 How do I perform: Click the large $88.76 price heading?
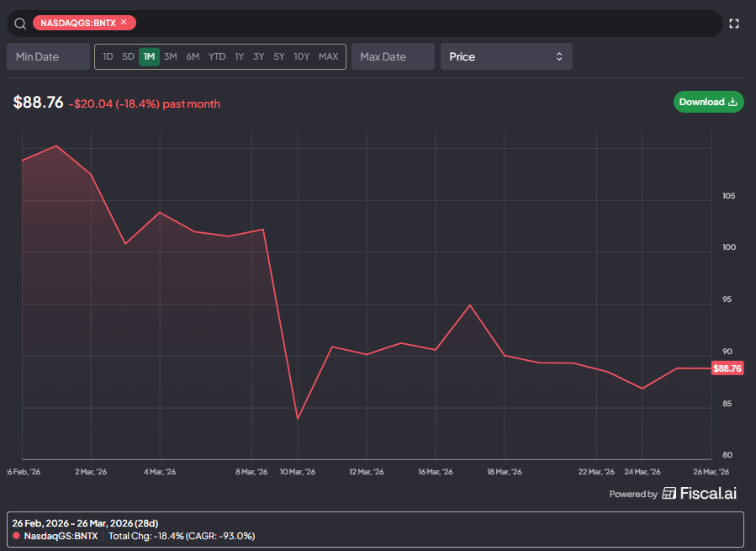coord(38,103)
